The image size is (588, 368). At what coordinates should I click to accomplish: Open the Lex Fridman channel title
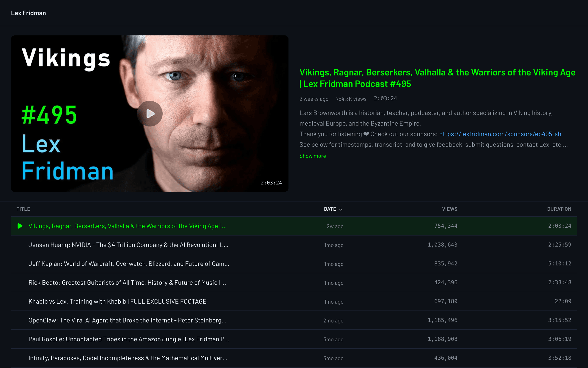pos(28,13)
